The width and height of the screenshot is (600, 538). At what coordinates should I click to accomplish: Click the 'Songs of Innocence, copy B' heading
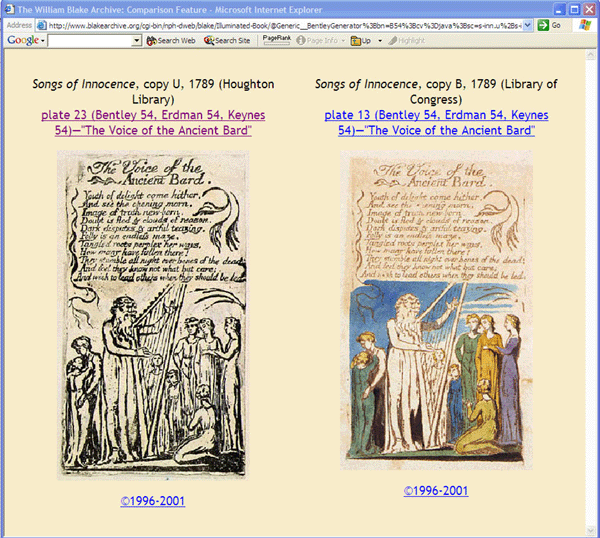point(436,91)
